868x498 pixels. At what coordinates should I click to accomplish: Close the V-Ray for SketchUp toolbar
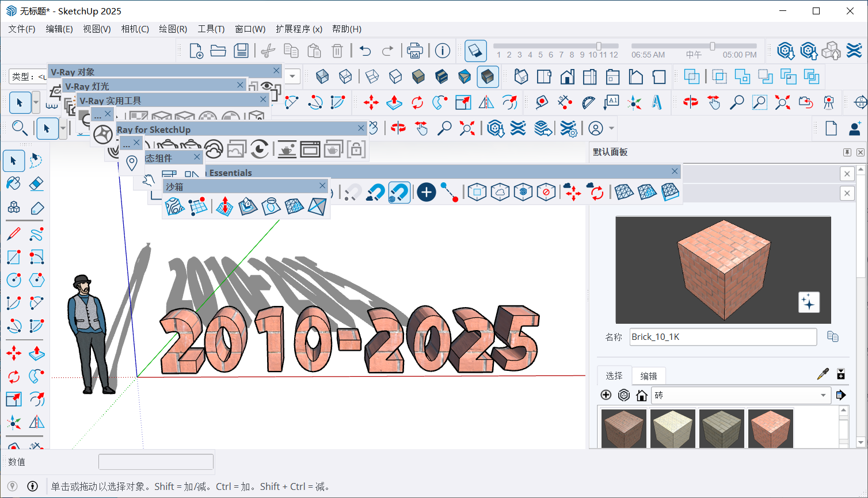(361, 128)
